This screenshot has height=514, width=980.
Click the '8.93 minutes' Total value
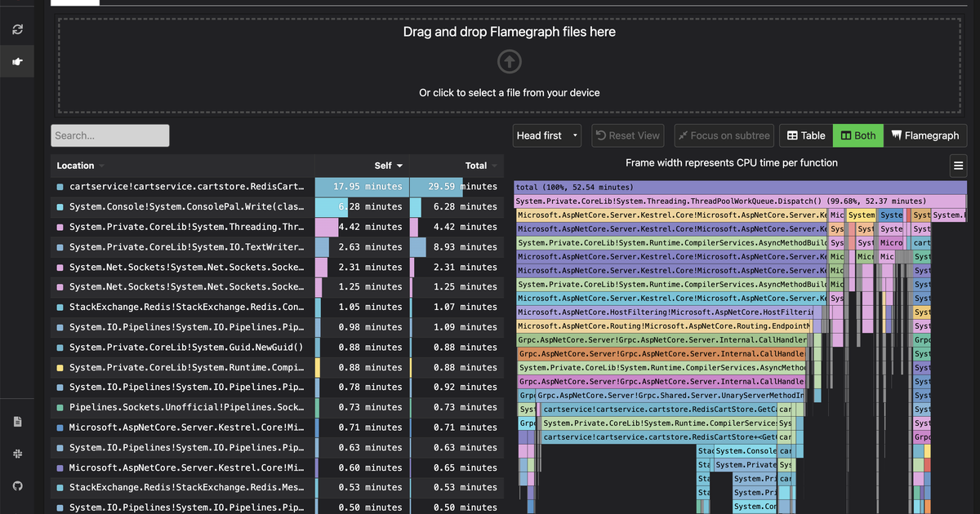coord(465,247)
